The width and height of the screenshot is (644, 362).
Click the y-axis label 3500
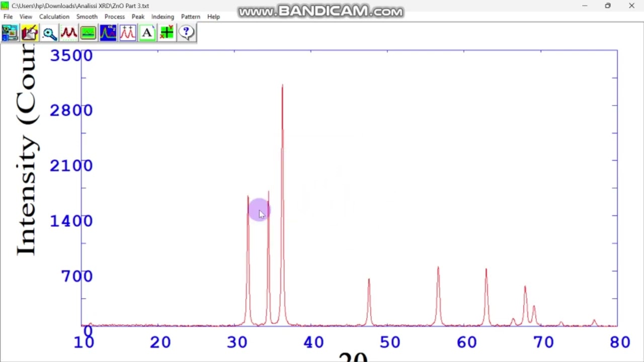pos(71,55)
